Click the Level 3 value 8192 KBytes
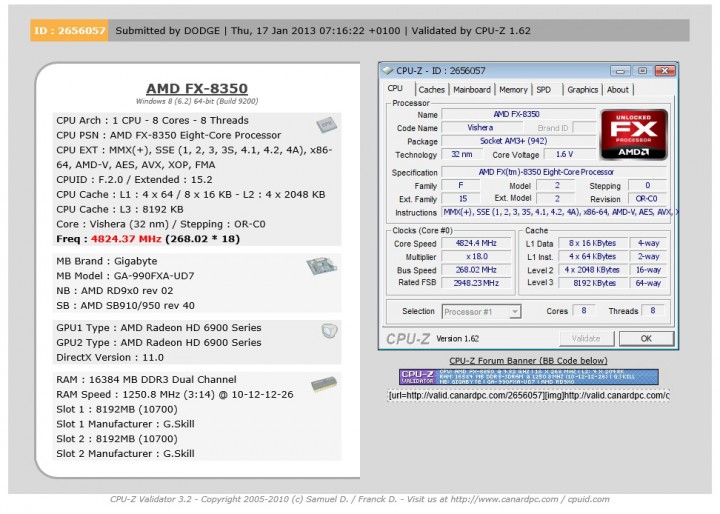 592,283
